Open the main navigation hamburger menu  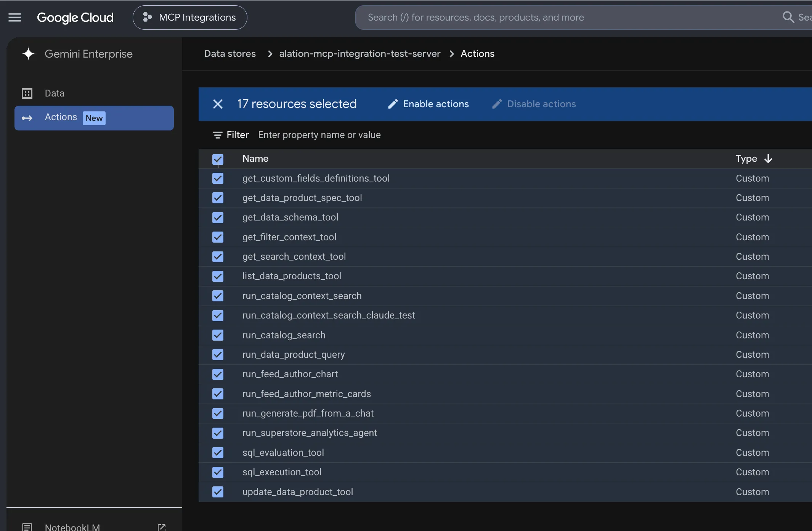[x=15, y=18]
